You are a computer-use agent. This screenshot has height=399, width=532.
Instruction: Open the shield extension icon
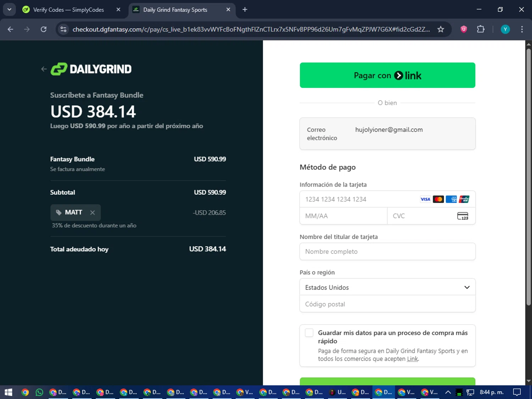click(464, 29)
